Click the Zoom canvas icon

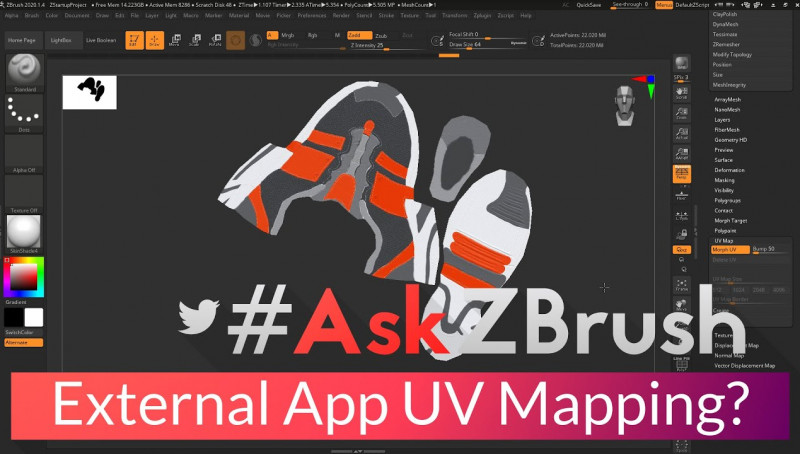[x=682, y=113]
